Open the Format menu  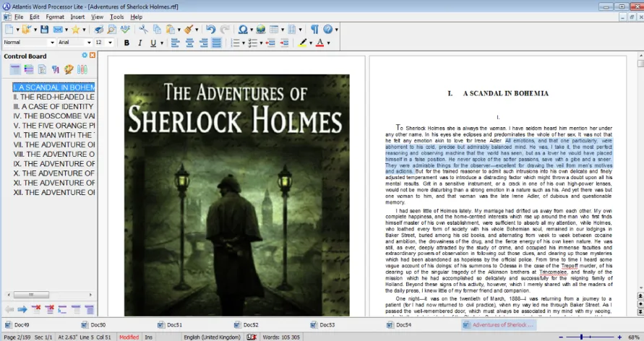(x=55, y=17)
